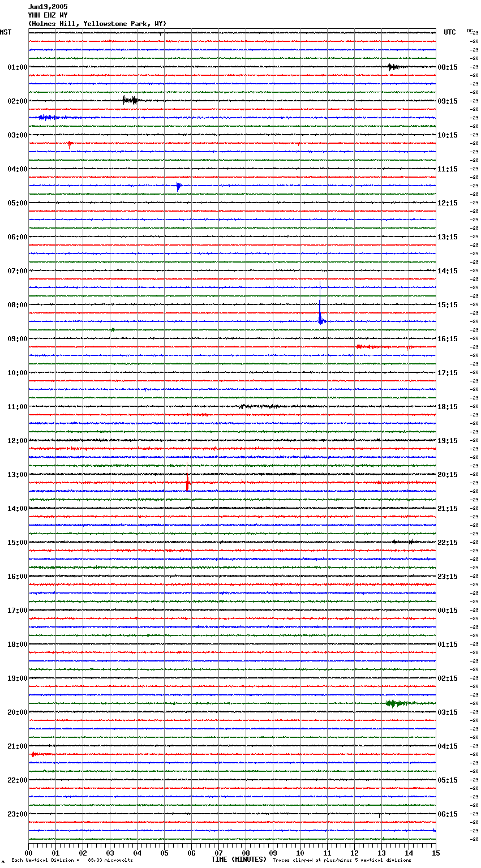Click the 15 minute axis tick label
The height and width of the screenshot is (868, 481).
tap(436, 853)
